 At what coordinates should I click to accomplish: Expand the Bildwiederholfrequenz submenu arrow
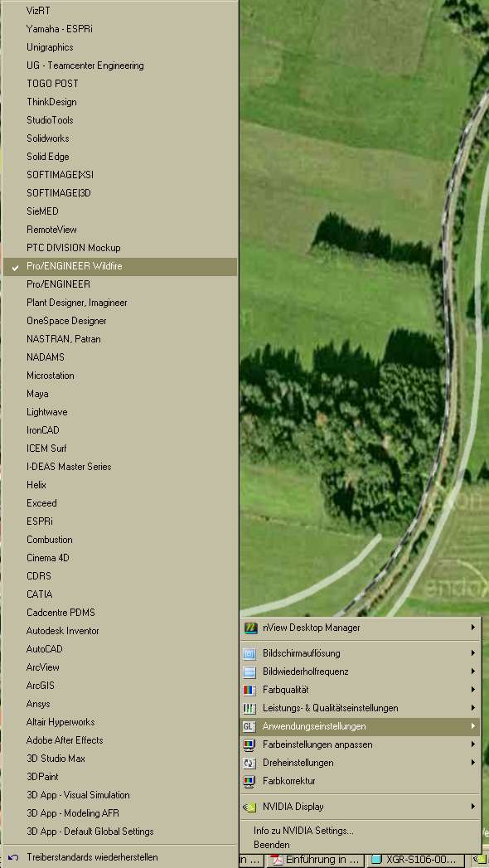473,672
